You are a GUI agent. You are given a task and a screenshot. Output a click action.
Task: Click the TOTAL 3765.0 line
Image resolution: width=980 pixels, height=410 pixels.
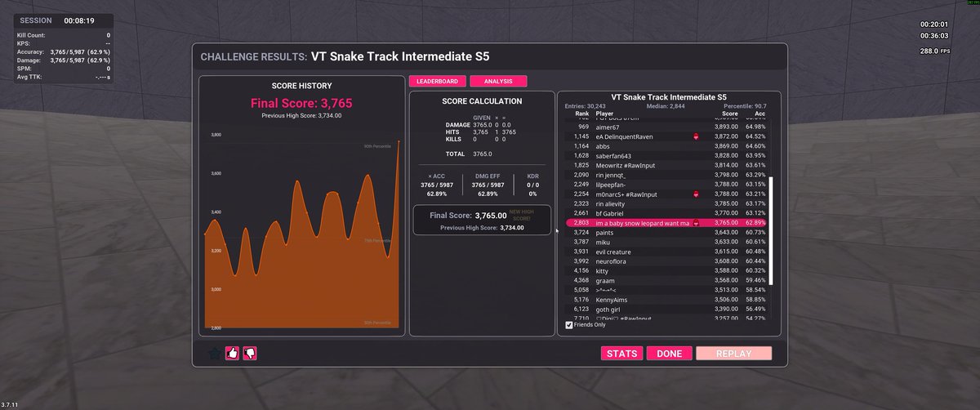pos(469,154)
